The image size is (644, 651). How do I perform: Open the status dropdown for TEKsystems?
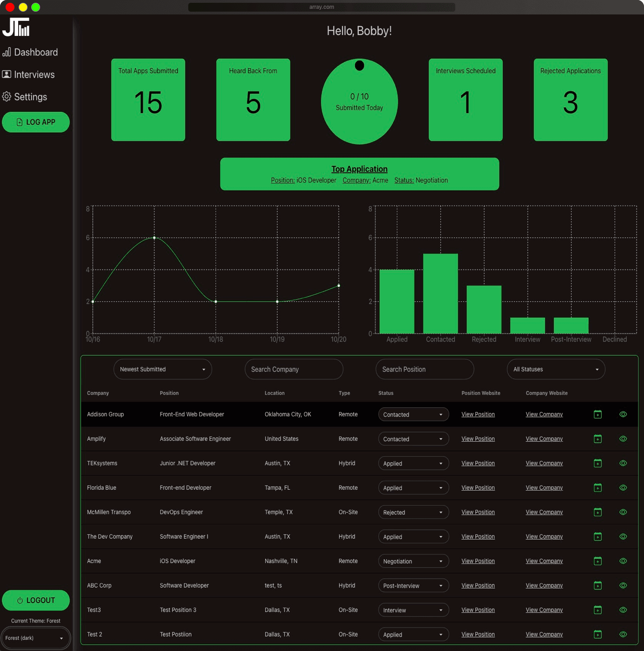(x=413, y=463)
